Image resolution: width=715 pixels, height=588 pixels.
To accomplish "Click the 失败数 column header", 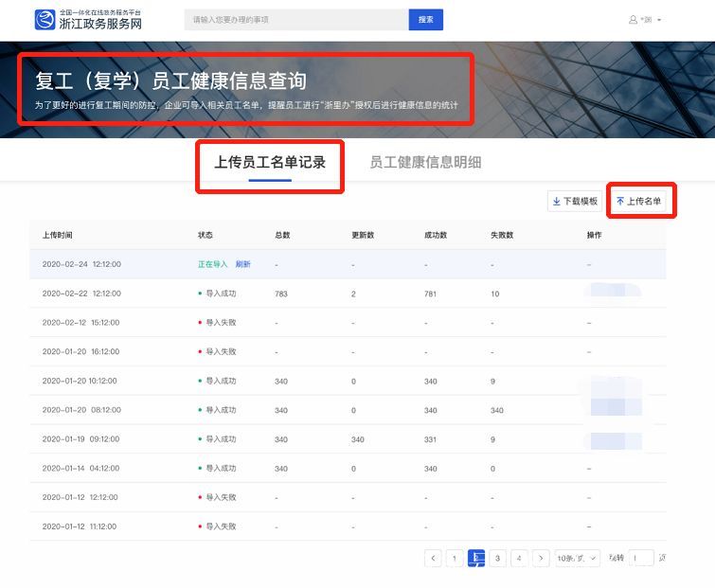I will click(502, 235).
